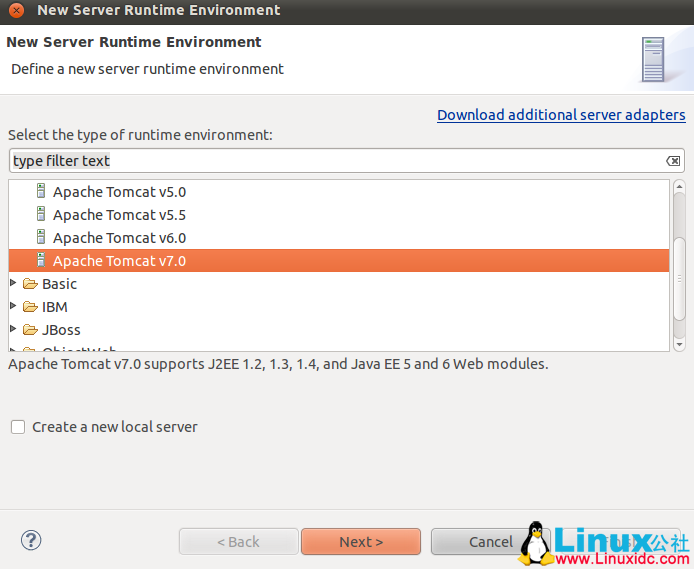This screenshot has width=694, height=569.
Task: Expand the JBoss category arrow
Action: pos(13,330)
